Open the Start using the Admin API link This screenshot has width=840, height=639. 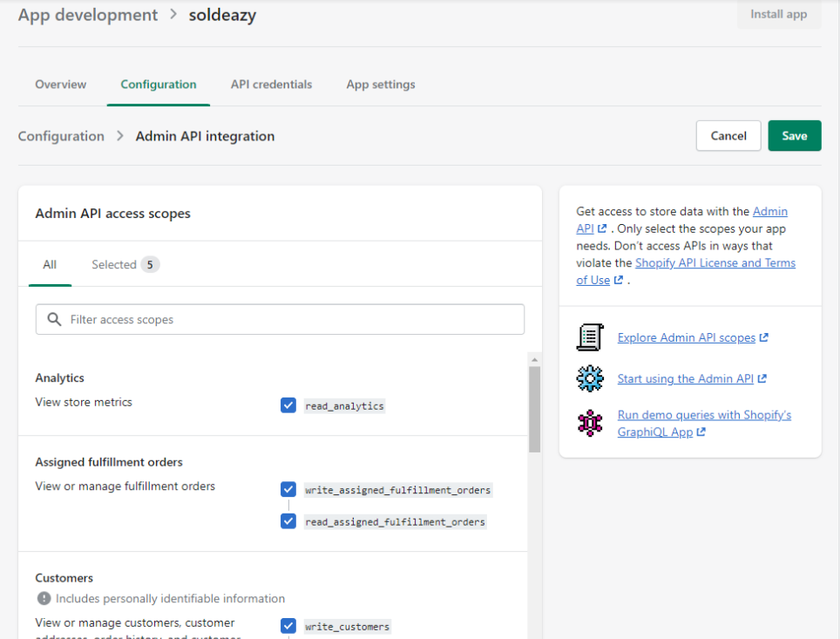pyautogui.click(x=685, y=378)
